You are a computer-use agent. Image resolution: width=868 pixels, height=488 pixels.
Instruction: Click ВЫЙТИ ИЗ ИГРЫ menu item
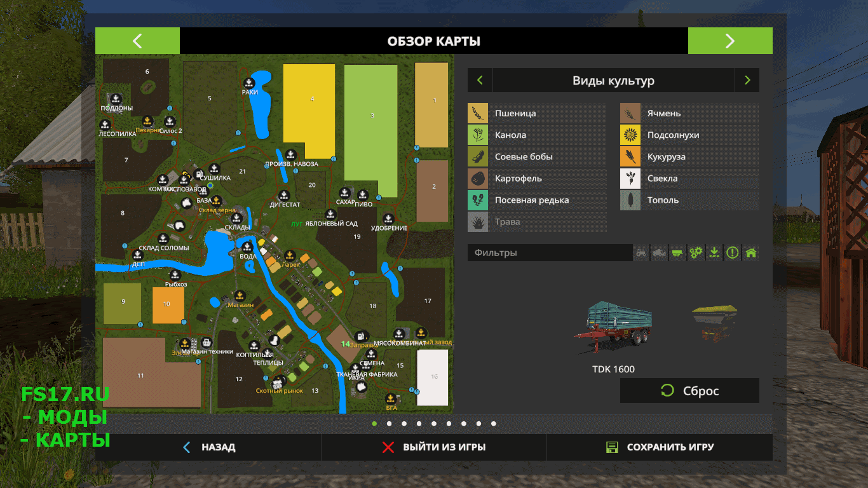434,447
